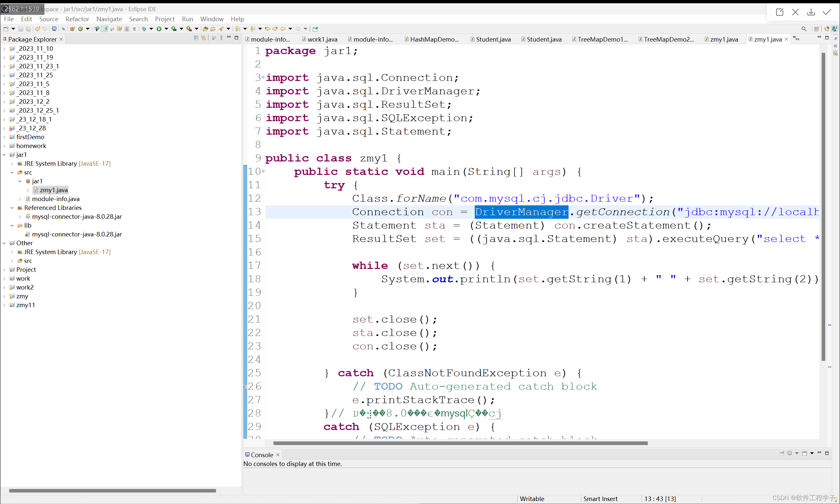Click the Save All icon in the toolbar
Image resolution: width=840 pixels, height=504 pixels.
(29, 29)
